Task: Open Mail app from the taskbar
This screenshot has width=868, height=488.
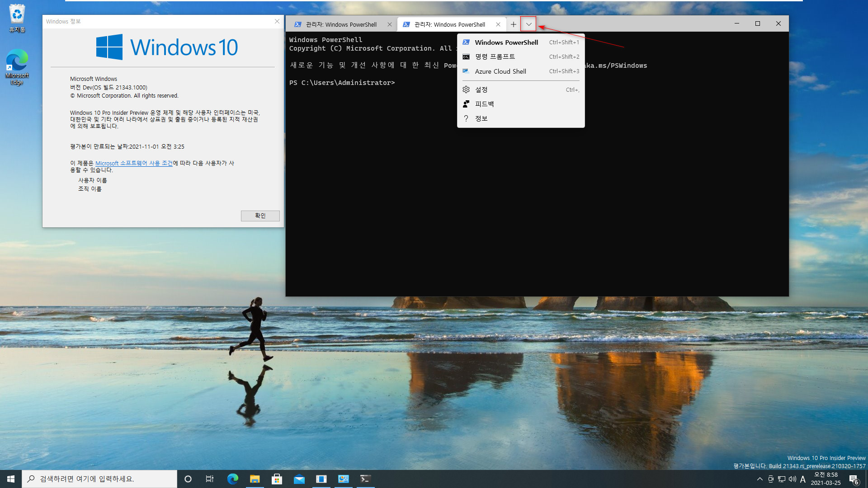Action: (299, 479)
